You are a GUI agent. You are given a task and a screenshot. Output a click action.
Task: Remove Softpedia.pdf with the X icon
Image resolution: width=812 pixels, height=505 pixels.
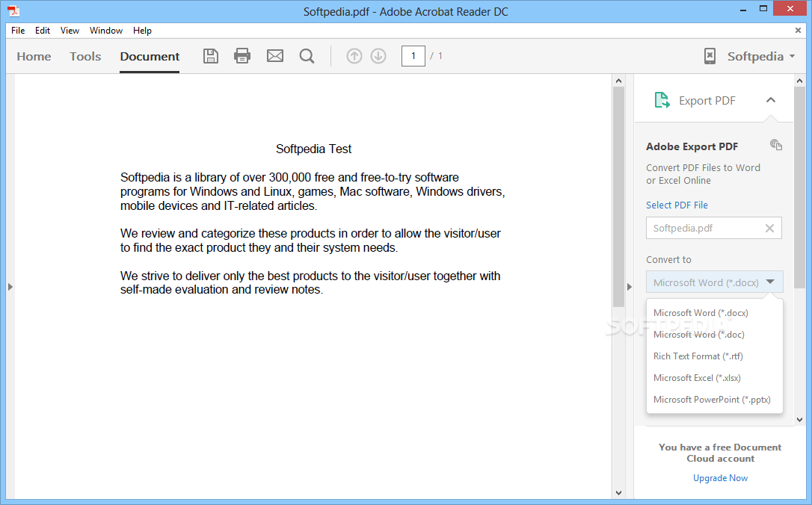pyautogui.click(x=769, y=228)
